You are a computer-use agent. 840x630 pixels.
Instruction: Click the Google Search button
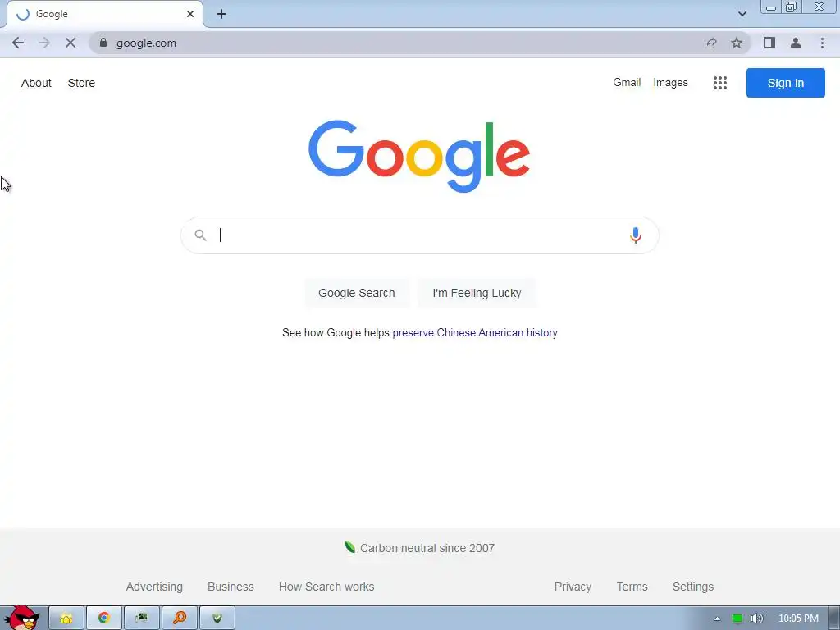(356, 293)
